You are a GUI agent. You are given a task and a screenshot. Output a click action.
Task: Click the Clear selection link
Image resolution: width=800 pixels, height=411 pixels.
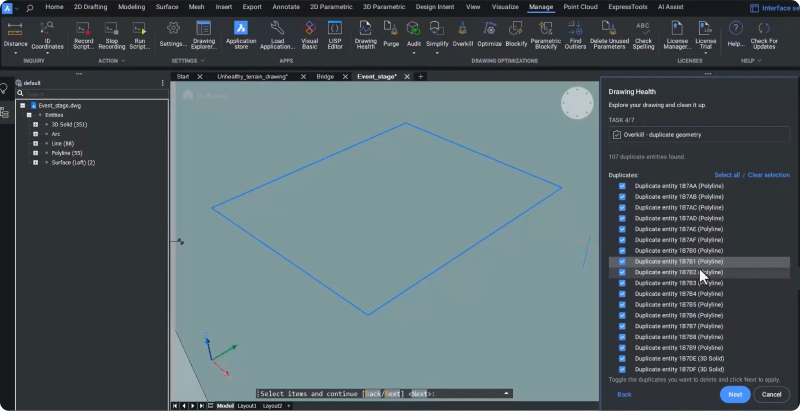click(x=768, y=175)
